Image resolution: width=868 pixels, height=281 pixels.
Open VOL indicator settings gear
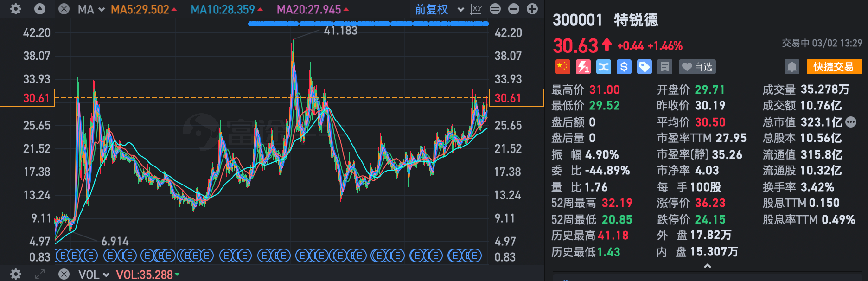pos(16,274)
